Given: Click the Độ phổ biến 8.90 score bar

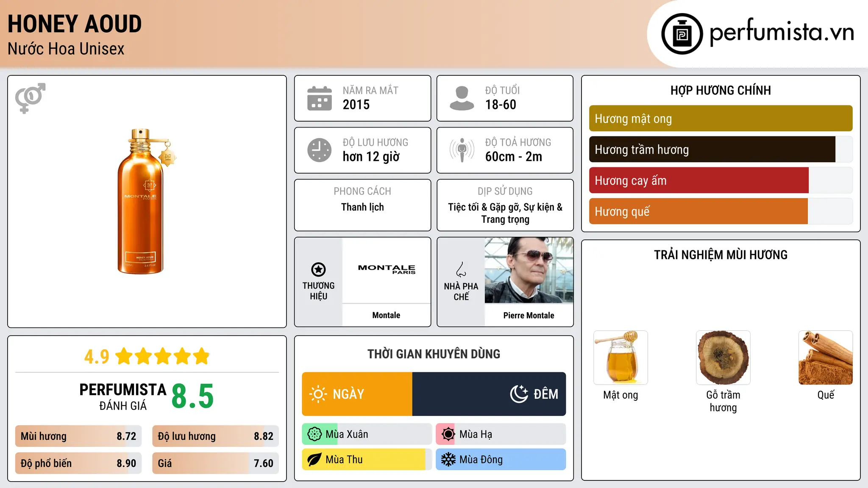Looking at the screenshot, I should [78, 463].
